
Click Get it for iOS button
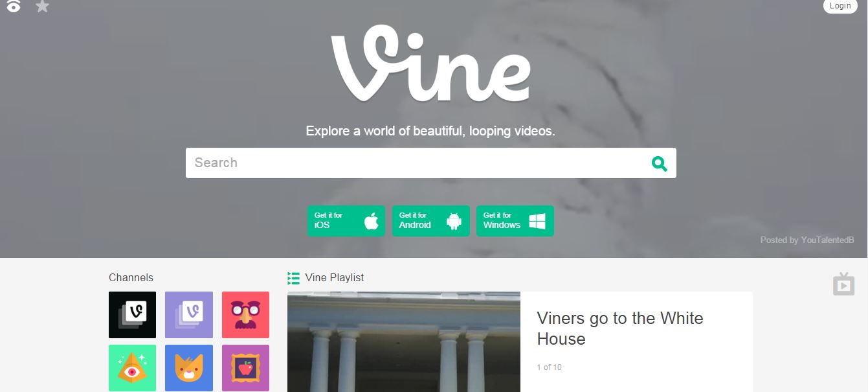tap(346, 221)
